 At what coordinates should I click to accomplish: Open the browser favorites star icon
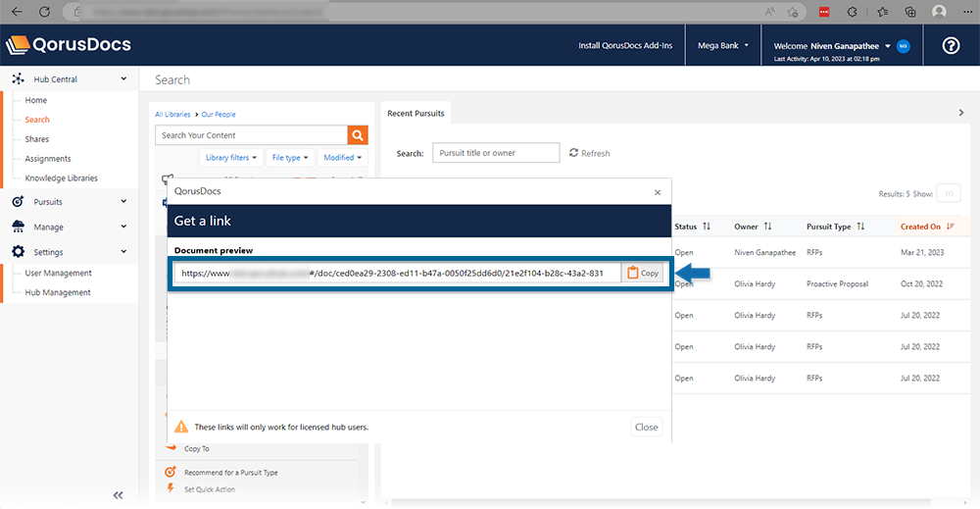[x=882, y=11]
